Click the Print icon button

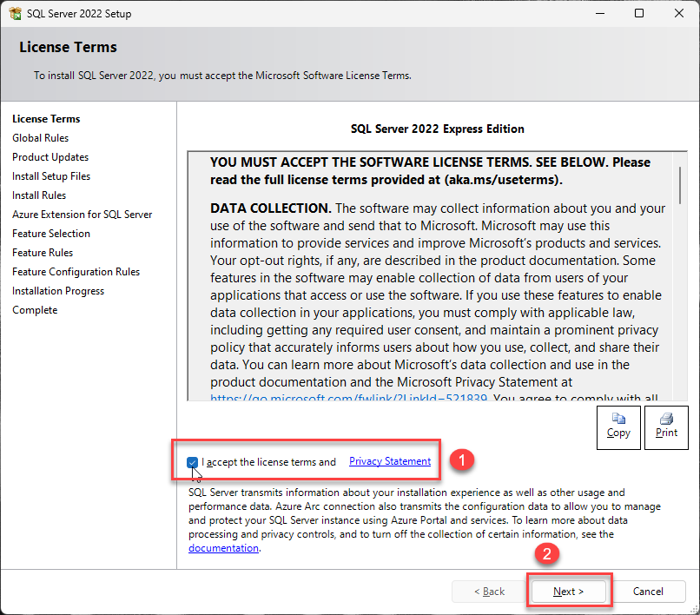point(666,427)
